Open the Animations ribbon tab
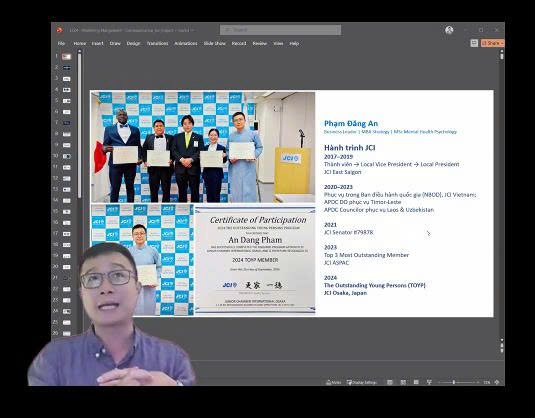 pos(186,43)
